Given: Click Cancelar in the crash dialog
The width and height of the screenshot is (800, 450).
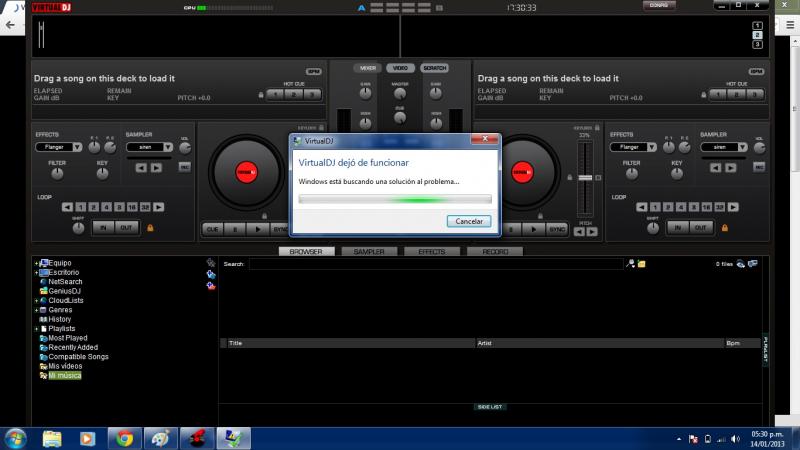Looking at the screenshot, I should tap(469, 220).
